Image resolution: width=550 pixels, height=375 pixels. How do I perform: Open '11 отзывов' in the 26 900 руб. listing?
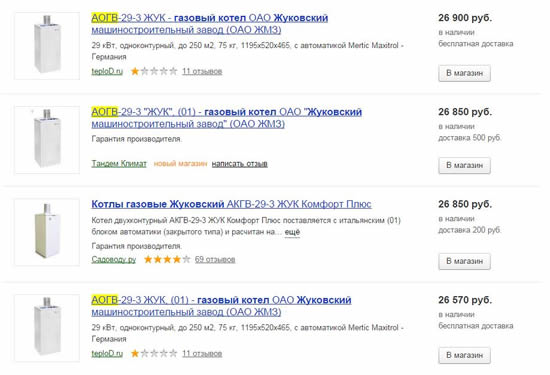click(202, 71)
